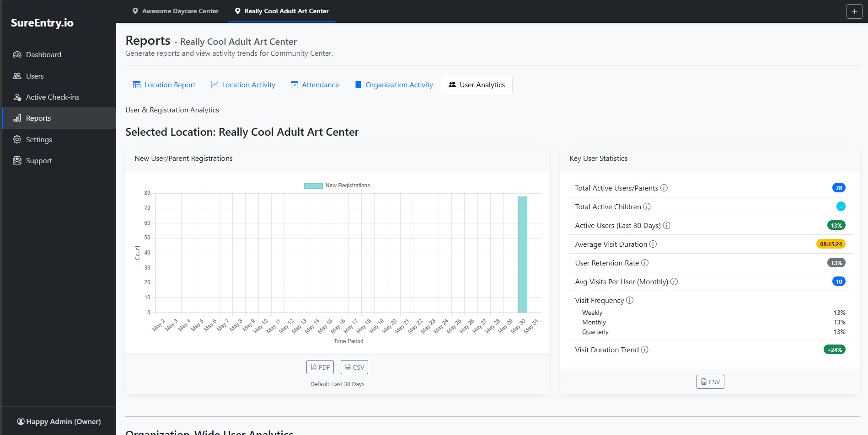Click the location pin on Awesome Daycare Center
Screen dimensions: 868x435
point(135,11)
